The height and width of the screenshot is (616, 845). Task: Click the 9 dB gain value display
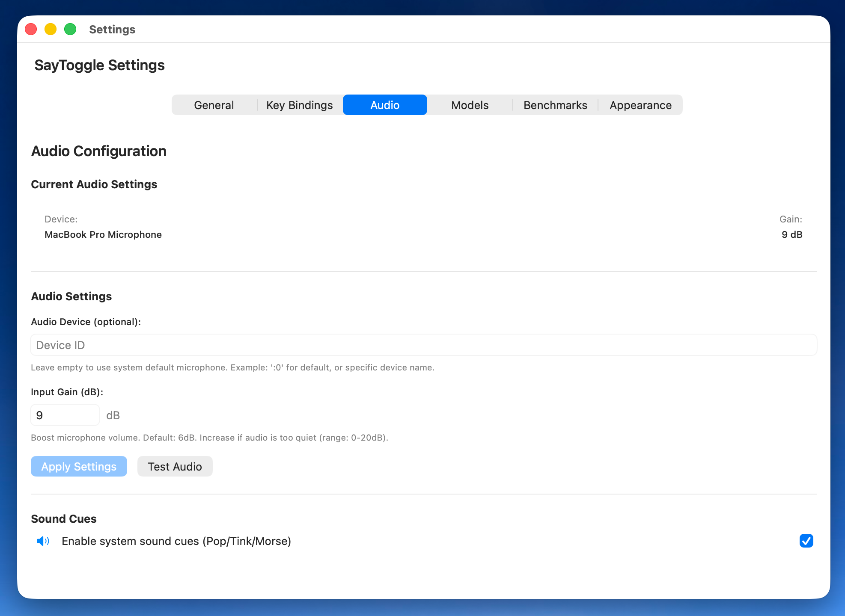(792, 234)
